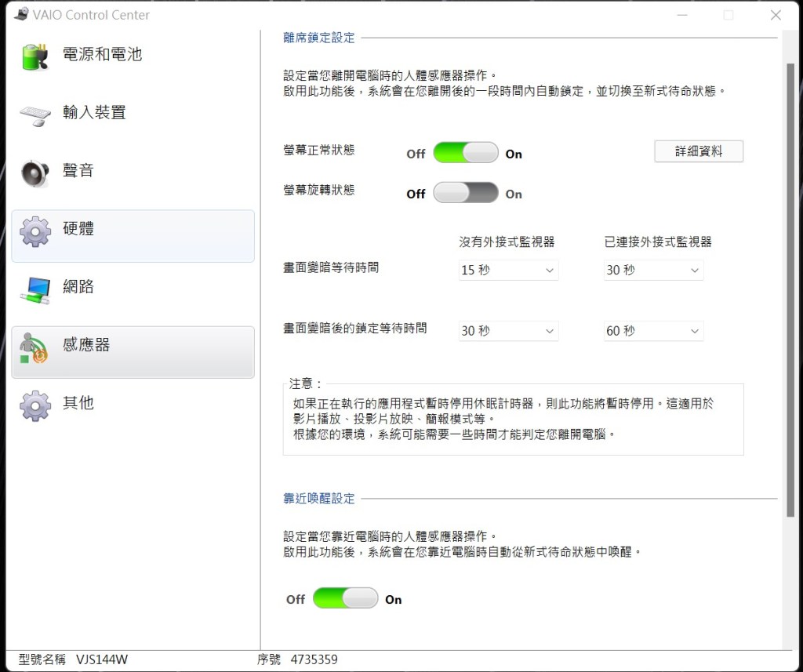The width and height of the screenshot is (803, 672).
Task: Select the 網路 category label
Action: coord(78,287)
